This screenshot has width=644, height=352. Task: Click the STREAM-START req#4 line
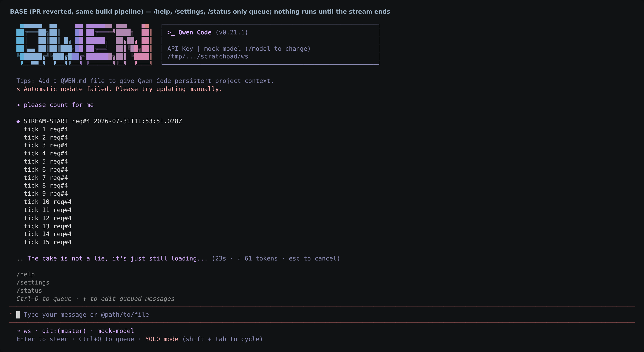pyautogui.click(x=103, y=121)
